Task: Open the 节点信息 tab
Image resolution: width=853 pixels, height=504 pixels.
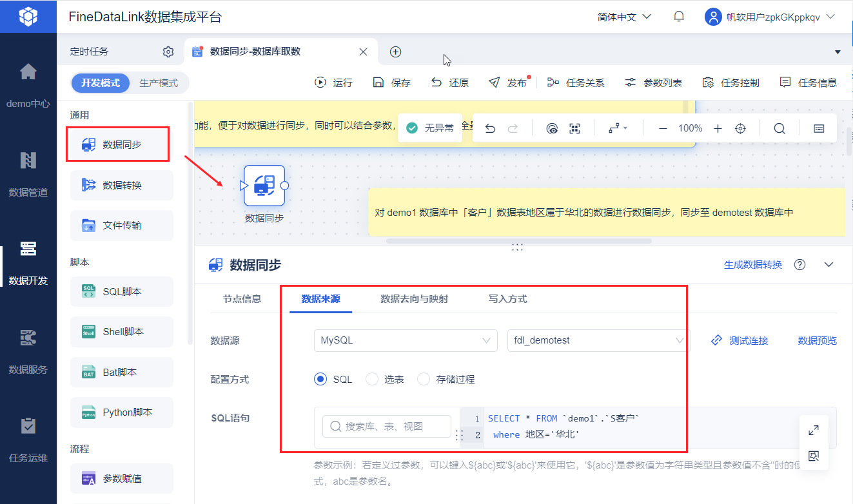Action: [x=242, y=298]
